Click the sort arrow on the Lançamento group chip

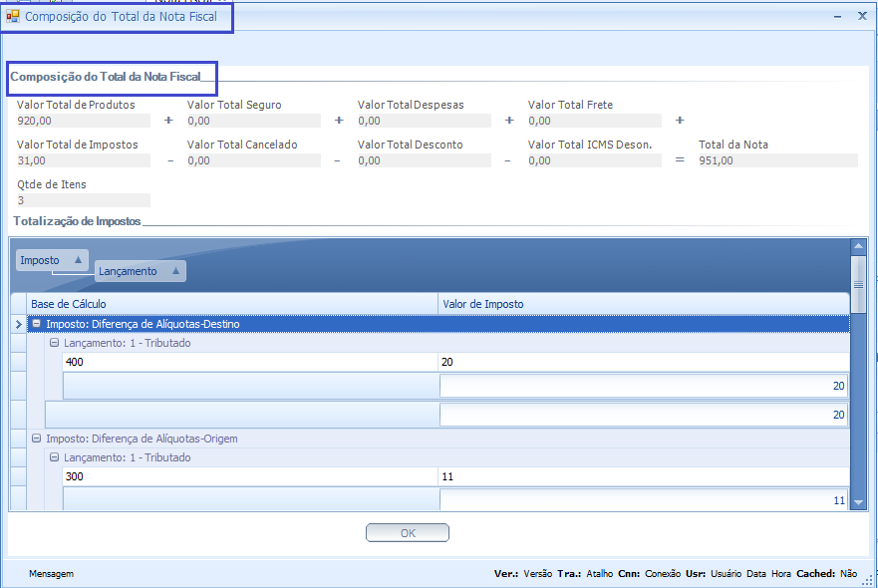click(x=175, y=271)
